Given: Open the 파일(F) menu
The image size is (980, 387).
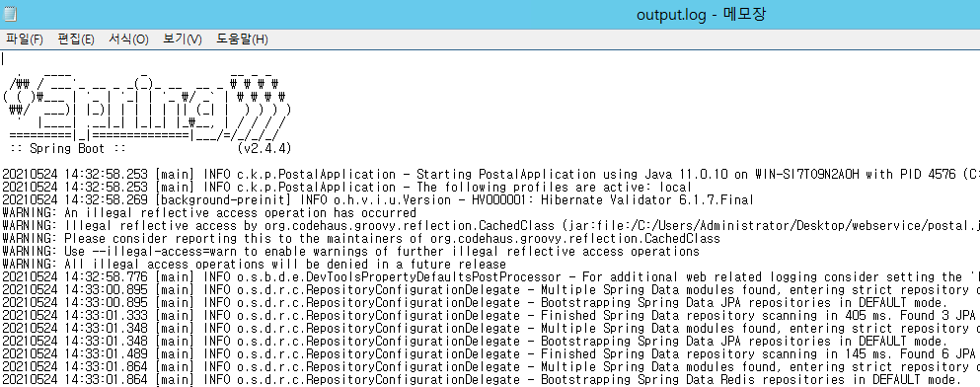Looking at the screenshot, I should pos(25,39).
